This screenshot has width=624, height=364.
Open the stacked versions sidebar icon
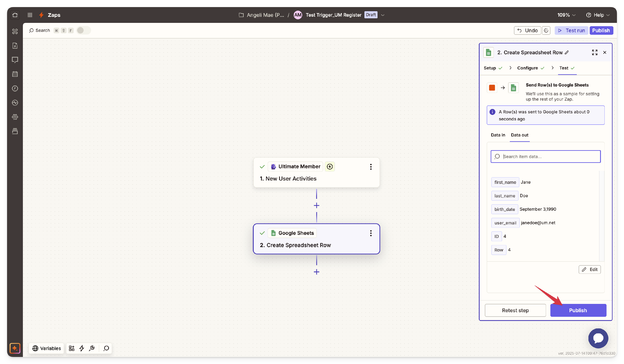(x=15, y=131)
